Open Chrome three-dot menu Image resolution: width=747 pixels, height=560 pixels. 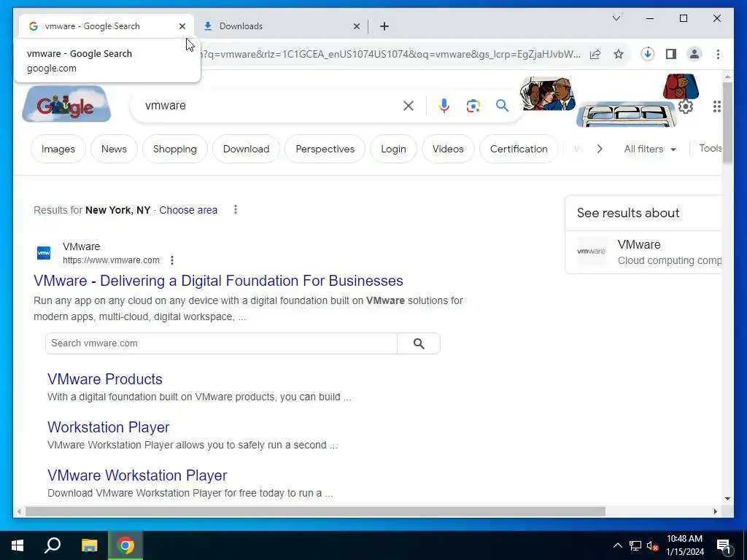tap(718, 54)
